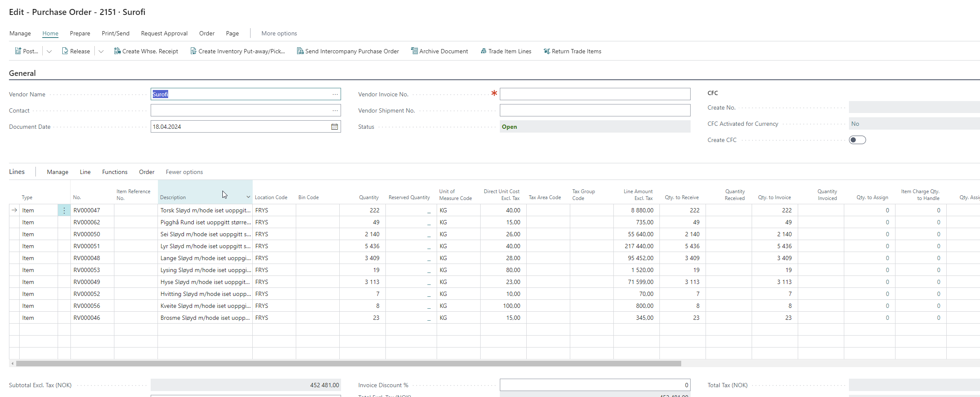Viewport: 980px width, 397px height.
Task: Click the Release document icon
Action: click(x=65, y=51)
